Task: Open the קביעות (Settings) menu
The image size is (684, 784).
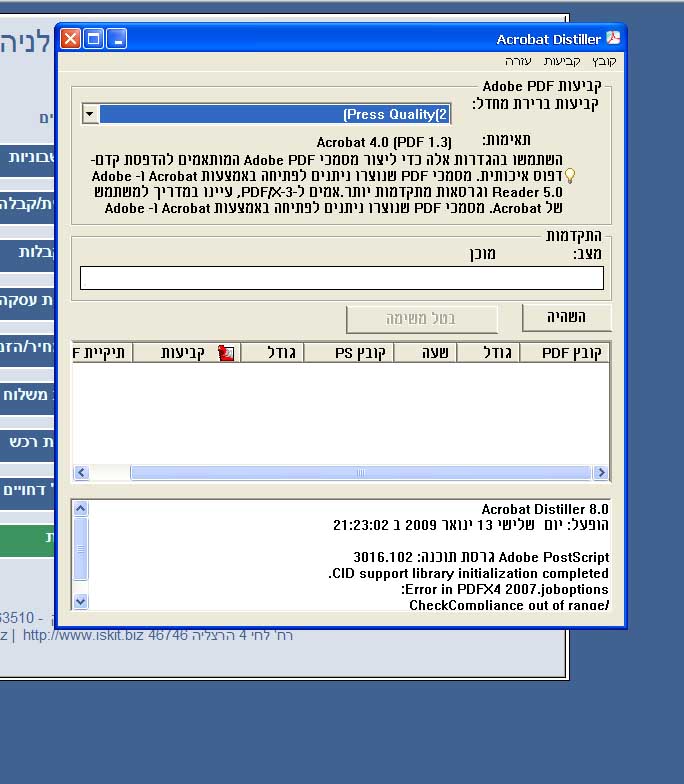Action: pos(562,62)
